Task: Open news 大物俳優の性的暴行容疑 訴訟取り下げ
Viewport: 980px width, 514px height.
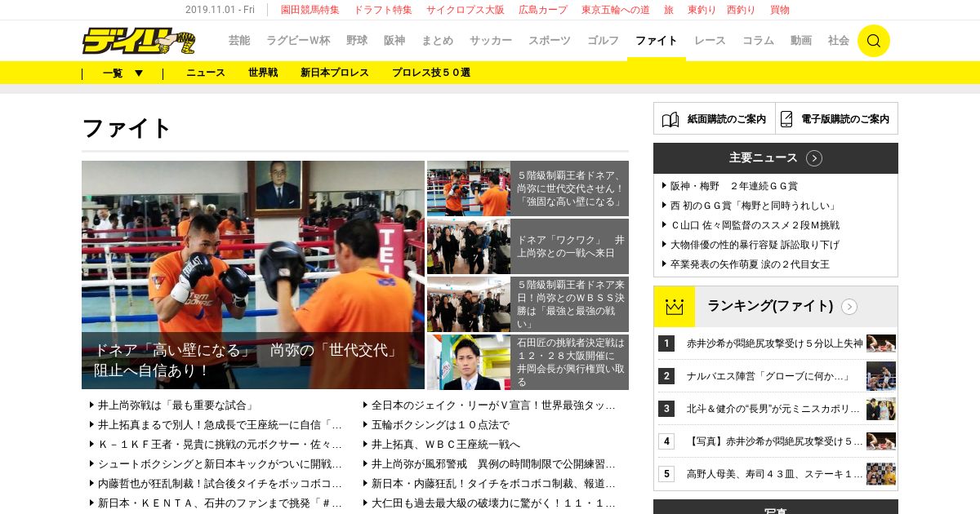Action: 755,245
